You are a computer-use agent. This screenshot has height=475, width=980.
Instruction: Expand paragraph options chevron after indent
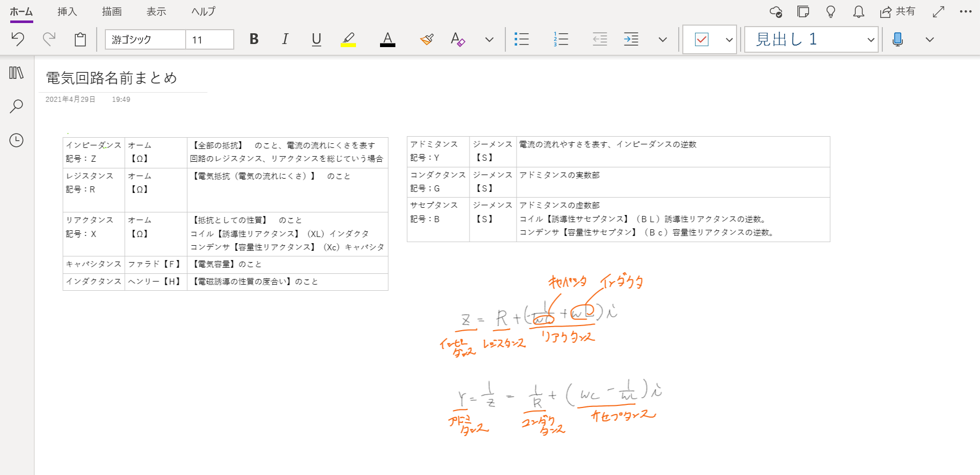[x=662, y=40]
